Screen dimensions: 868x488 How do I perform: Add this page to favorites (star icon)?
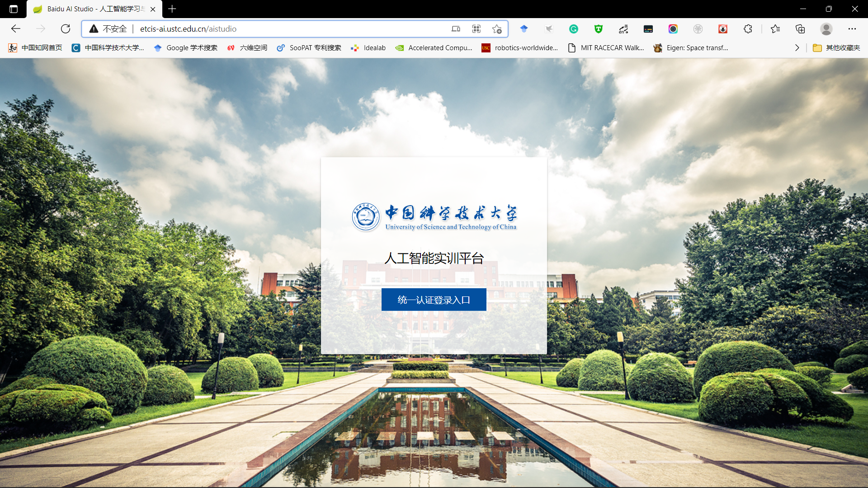pos(497,29)
